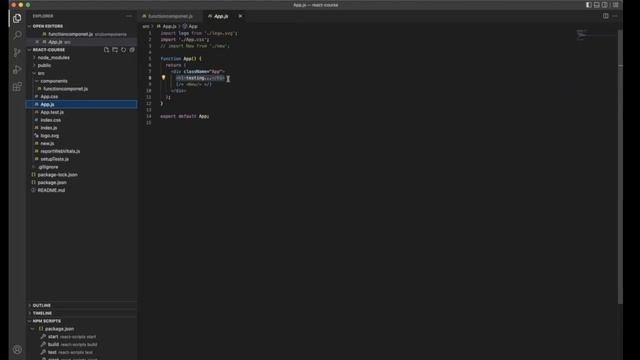The height and width of the screenshot is (360, 640).
Task: Click src in the breadcrumb path
Action: (x=146, y=27)
